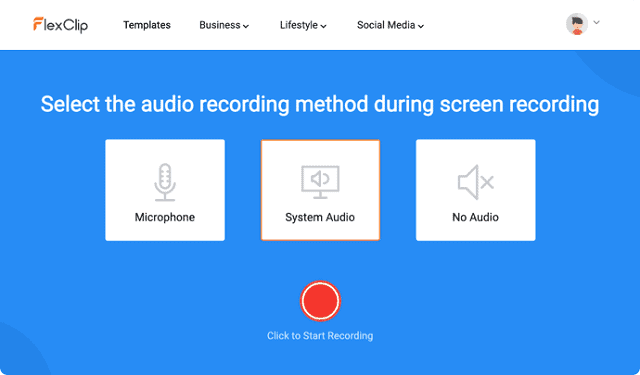Expand the Business dropdown menu
The height and width of the screenshot is (375, 640).
pos(224,25)
